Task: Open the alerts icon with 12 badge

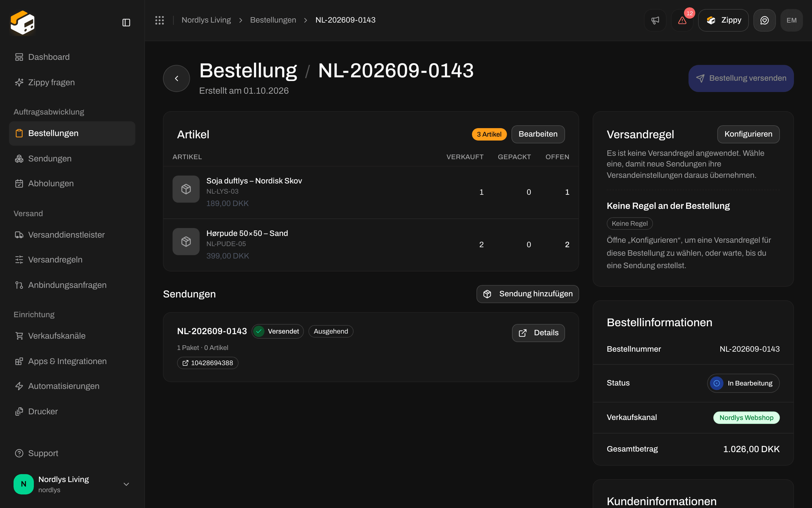Action: point(682,20)
